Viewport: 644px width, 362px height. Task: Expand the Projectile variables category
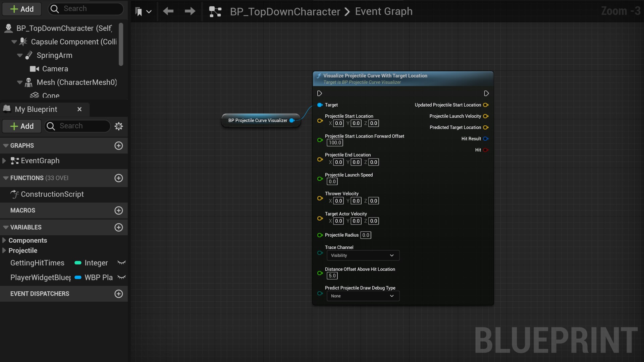point(4,250)
